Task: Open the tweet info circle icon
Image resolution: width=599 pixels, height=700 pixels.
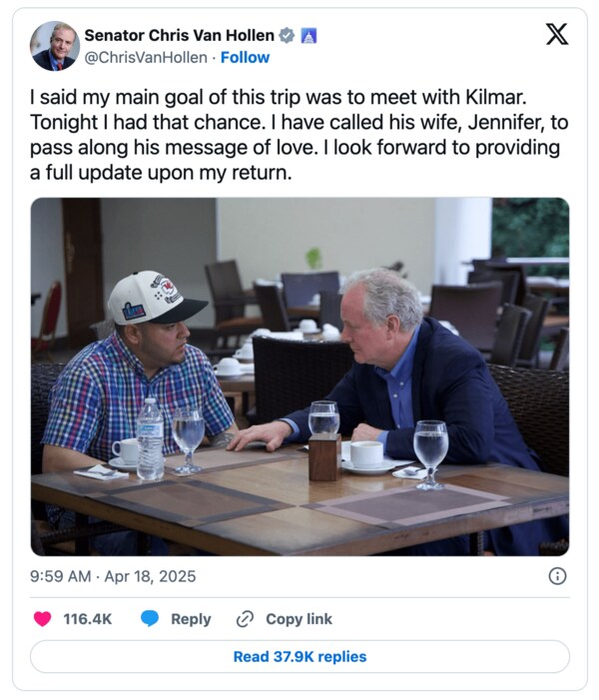Action: tap(557, 576)
